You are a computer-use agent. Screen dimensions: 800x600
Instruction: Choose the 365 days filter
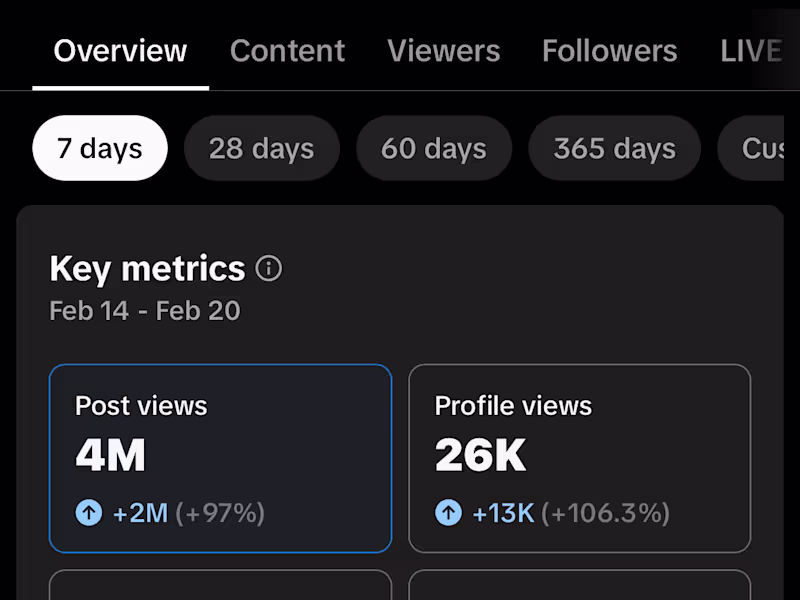pos(614,149)
